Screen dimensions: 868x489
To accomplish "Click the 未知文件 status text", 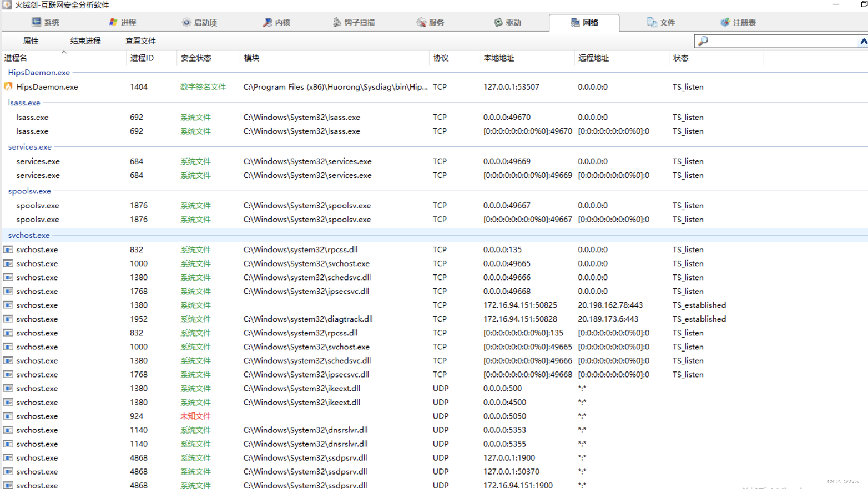I will [x=195, y=416].
